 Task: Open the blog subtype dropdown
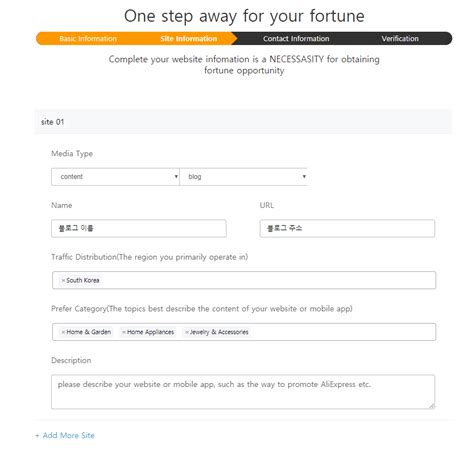click(x=243, y=177)
